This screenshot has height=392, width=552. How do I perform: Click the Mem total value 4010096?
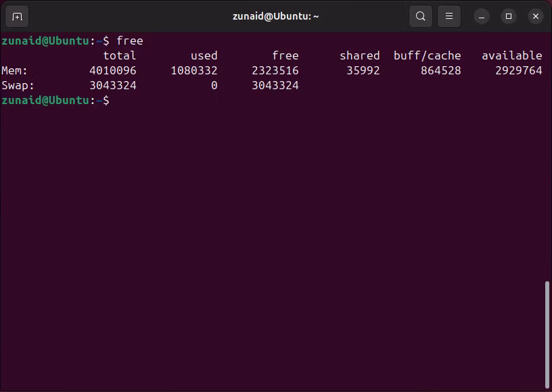click(x=112, y=70)
